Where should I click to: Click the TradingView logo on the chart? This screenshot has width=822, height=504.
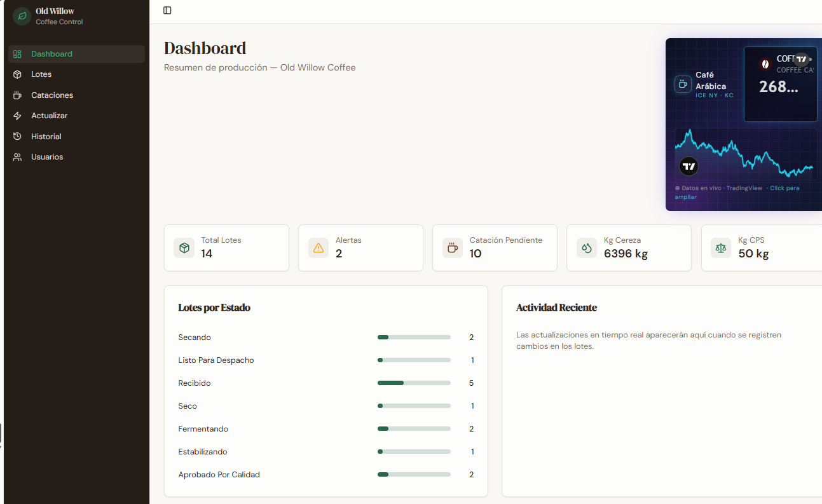click(689, 167)
